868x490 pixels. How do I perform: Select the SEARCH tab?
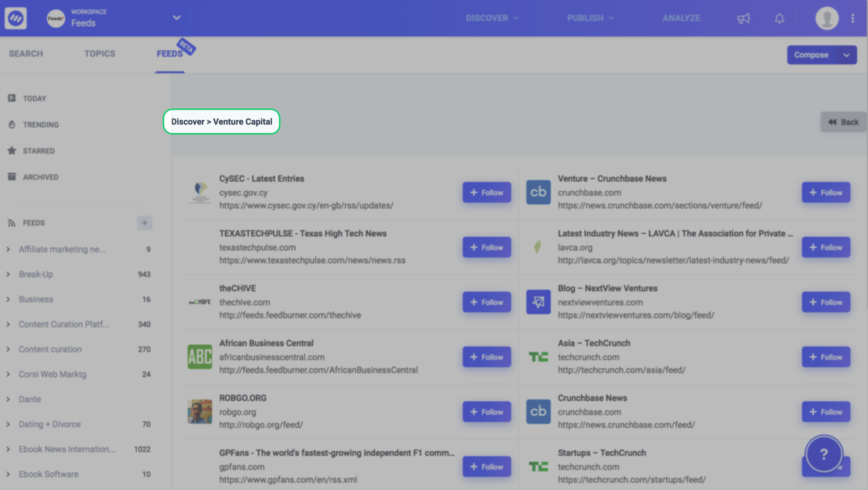(x=26, y=53)
